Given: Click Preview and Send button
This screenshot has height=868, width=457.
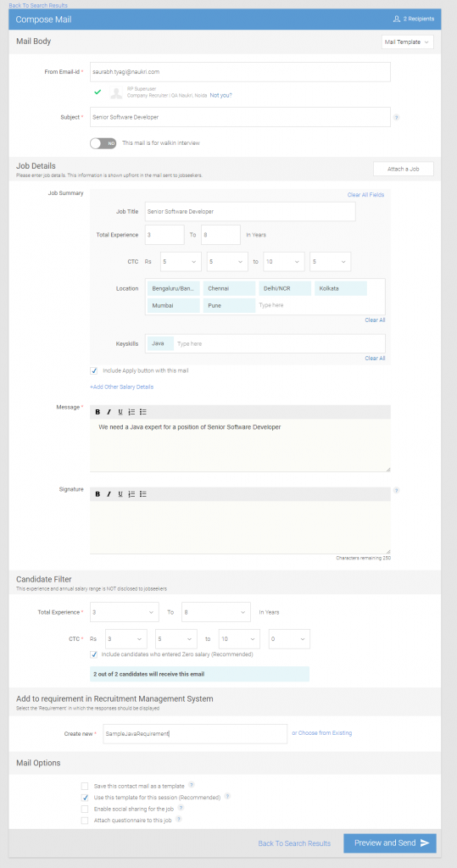Looking at the screenshot, I should click(x=390, y=843).
